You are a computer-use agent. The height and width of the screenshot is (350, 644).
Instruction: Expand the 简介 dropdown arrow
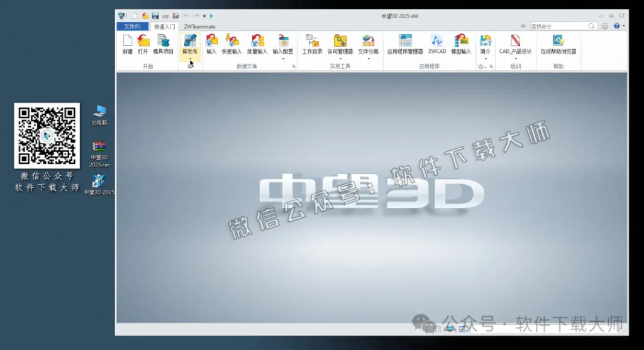486,59
